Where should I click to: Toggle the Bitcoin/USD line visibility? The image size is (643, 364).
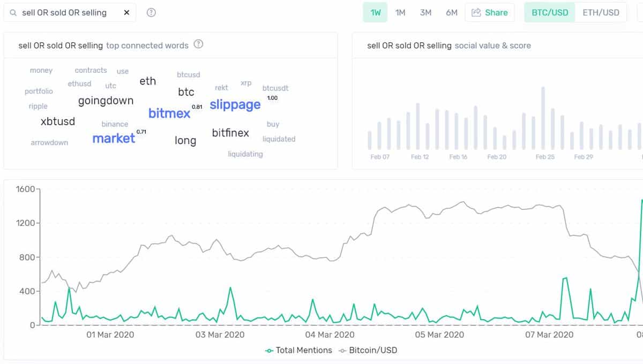pos(376,350)
